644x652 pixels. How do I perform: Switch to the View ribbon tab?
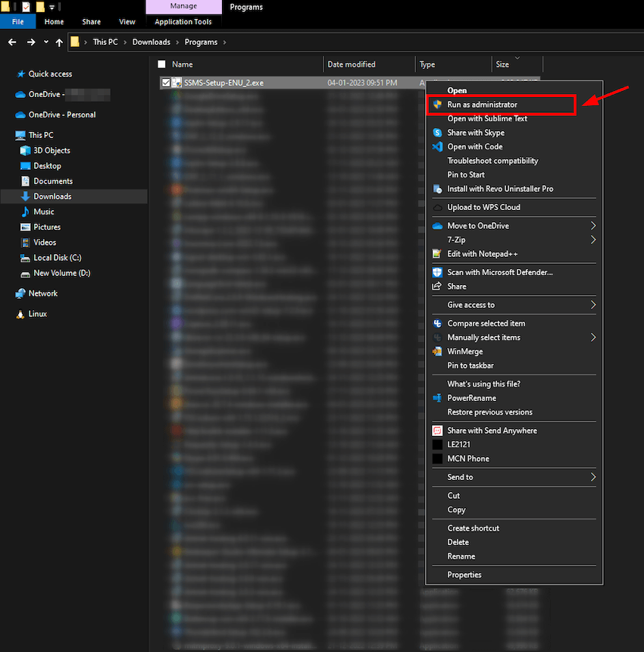127,22
